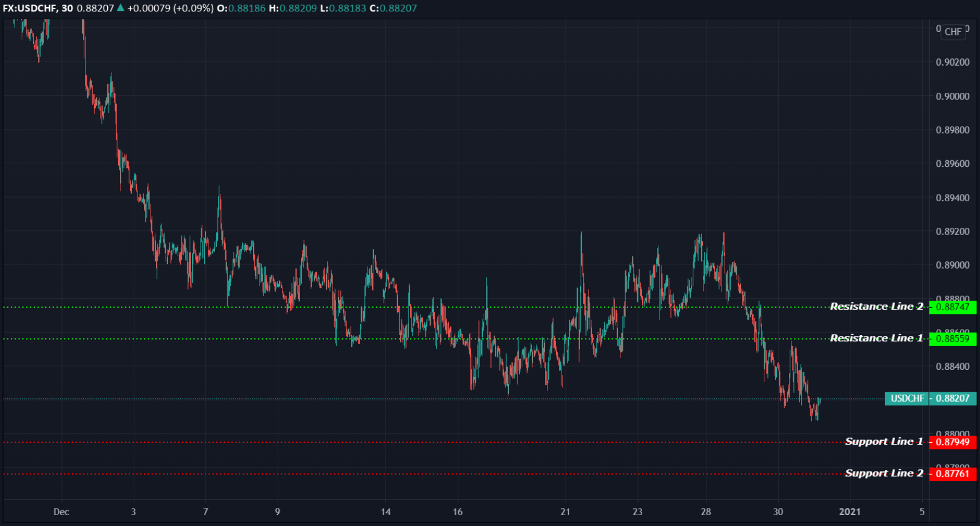Select the Support Line 2 text label
Screen dimensions: 980x526
coord(884,473)
